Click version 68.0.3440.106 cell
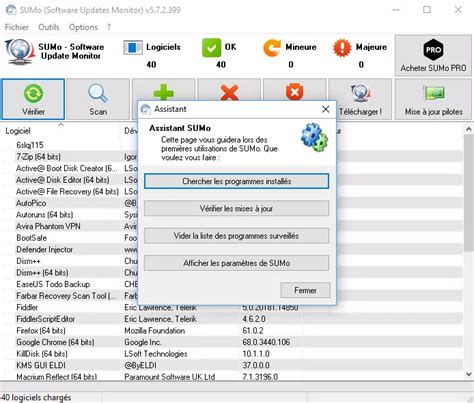 tap(266, 342)
